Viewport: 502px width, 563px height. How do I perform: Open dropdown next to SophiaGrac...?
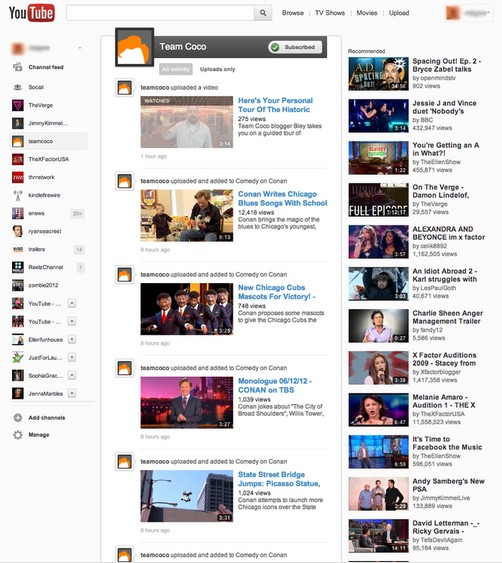[72, 375]
